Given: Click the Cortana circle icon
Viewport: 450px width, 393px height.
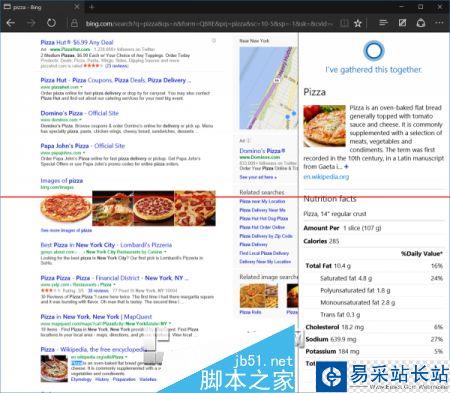Looking at the screenshot, I should pos(373,51).
